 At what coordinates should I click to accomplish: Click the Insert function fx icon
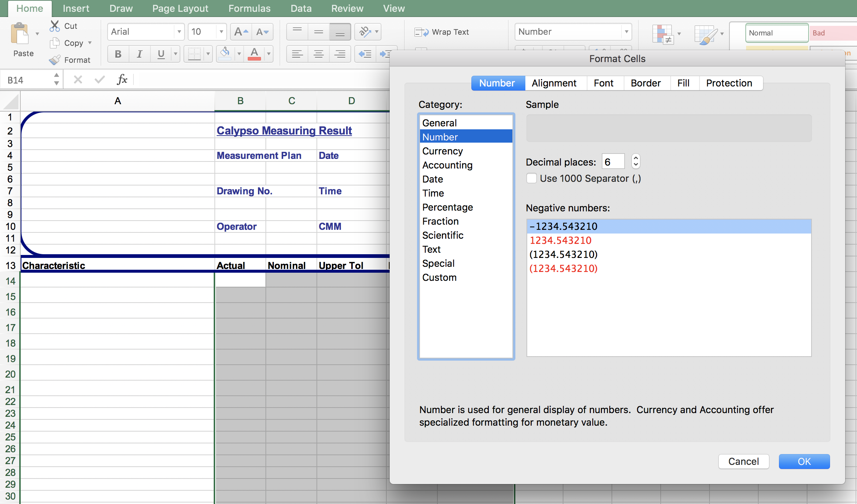pos(122,79)
